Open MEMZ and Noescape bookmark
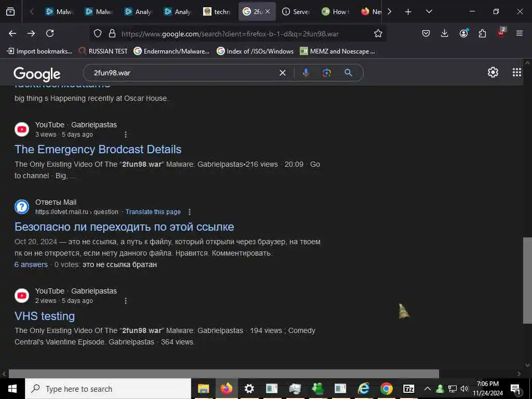 point(338,51)
